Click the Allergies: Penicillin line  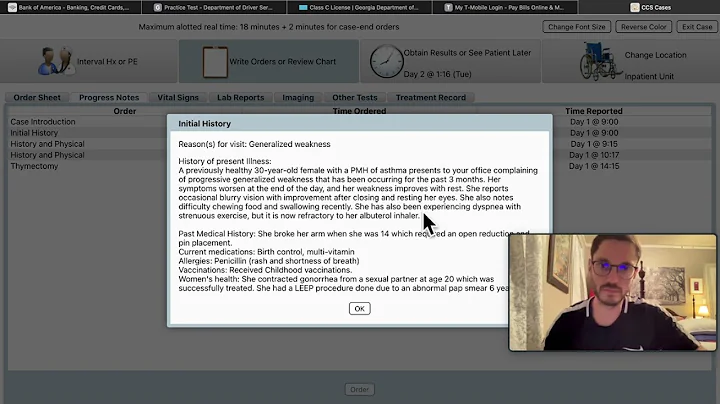269,261
